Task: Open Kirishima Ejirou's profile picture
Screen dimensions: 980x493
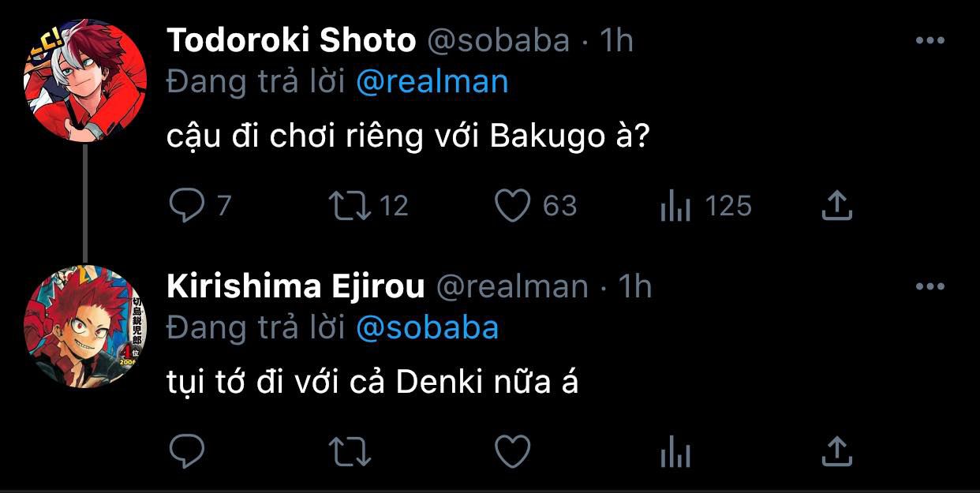Action: pos(85,327)
